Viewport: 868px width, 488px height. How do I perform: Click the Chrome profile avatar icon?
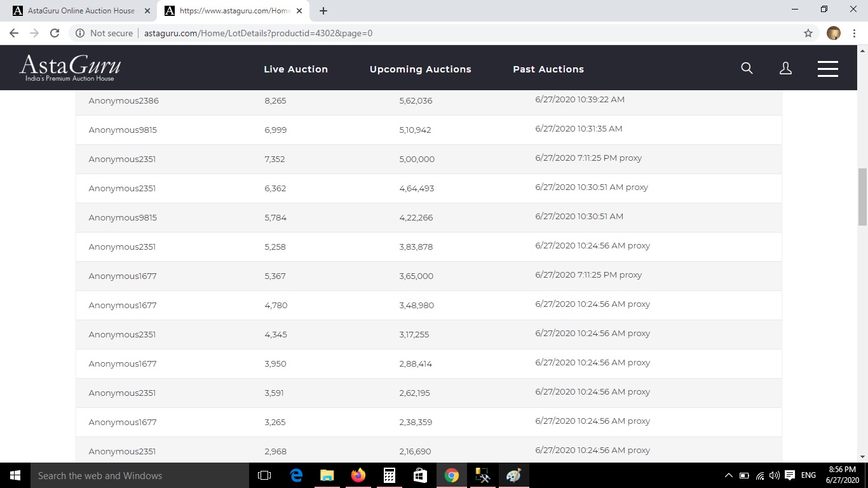tap(834, 33)
